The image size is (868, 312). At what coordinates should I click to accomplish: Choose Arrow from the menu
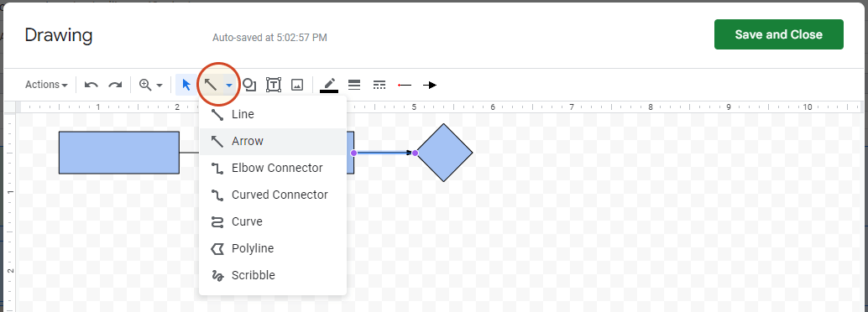273,141
